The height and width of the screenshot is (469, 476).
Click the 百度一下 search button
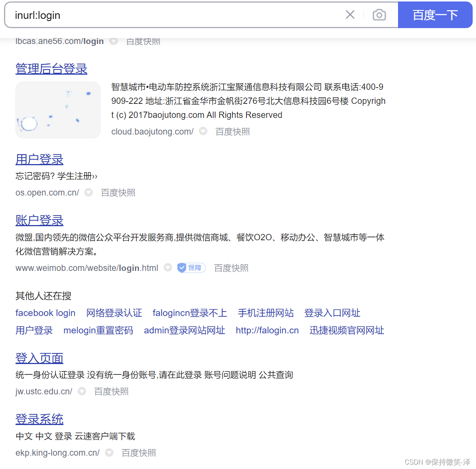click(435, 15)
